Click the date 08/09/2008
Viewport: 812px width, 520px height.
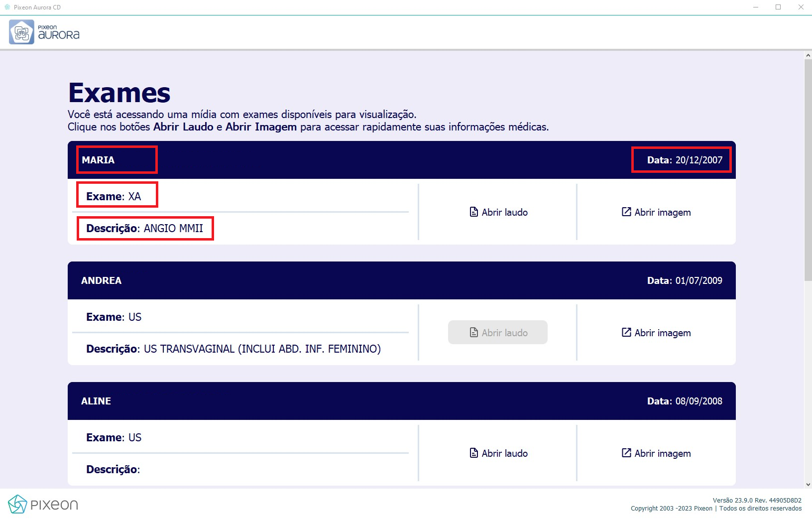699,401
